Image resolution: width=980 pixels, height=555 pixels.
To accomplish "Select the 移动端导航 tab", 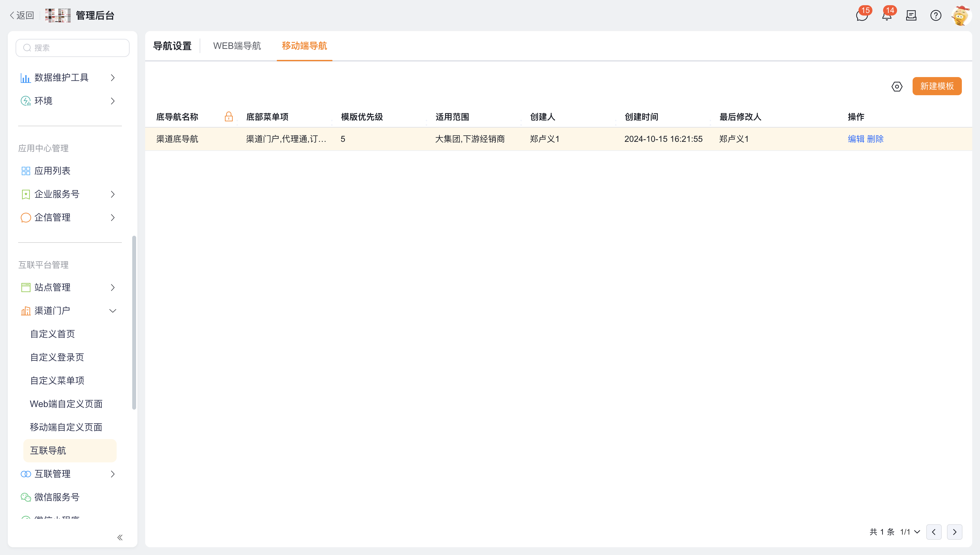I will (304, 46).
